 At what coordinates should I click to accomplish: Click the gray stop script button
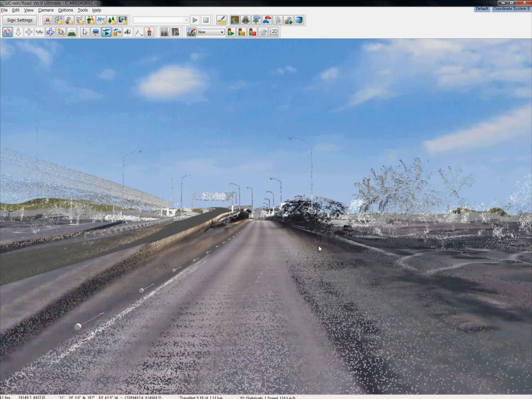206,20
